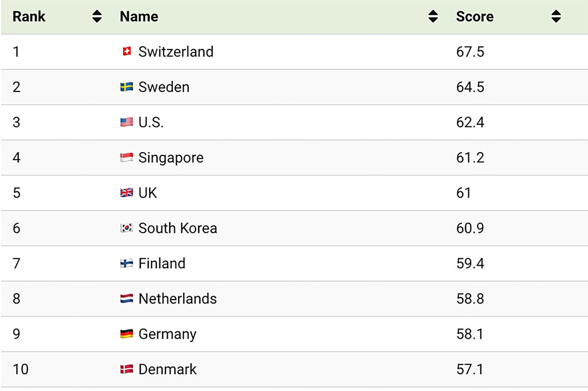The height and width of the screenshot is (391, 588).
Task: Select the South Korea country name
Action: tap(178, 228)
